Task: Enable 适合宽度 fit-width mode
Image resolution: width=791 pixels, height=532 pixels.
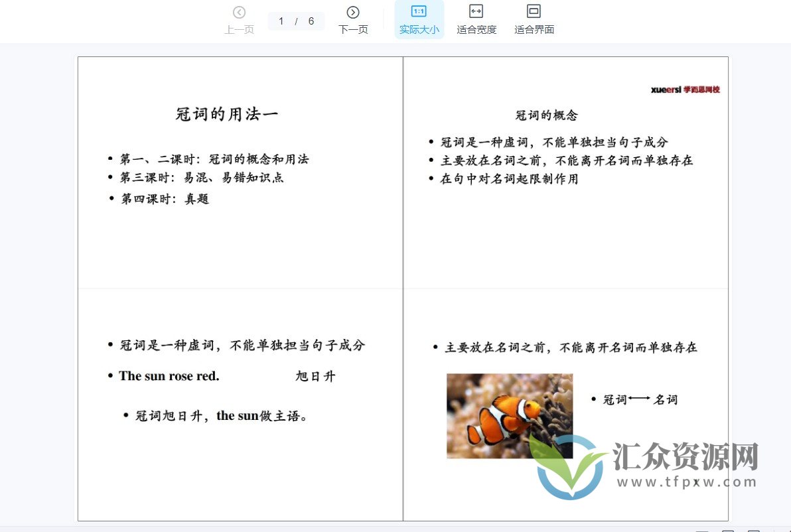Action: coord(476,20)
